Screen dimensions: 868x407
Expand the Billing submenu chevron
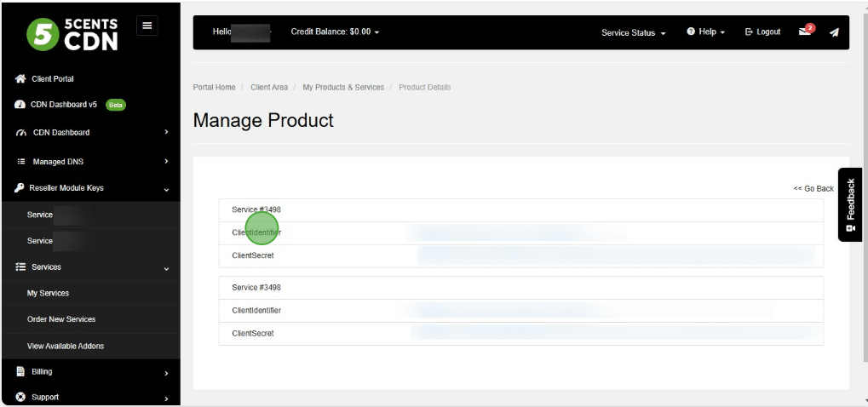[166, 373]
